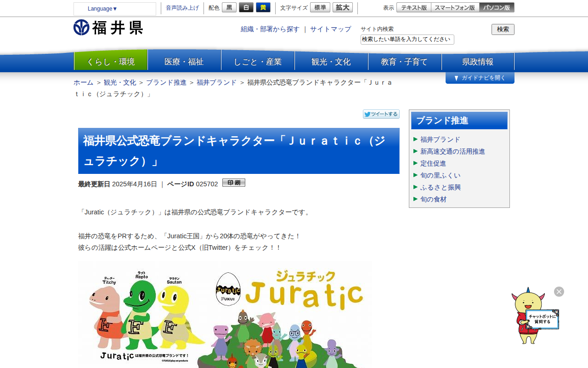Open the 観光・文化 navigation tab

point(331,61)
